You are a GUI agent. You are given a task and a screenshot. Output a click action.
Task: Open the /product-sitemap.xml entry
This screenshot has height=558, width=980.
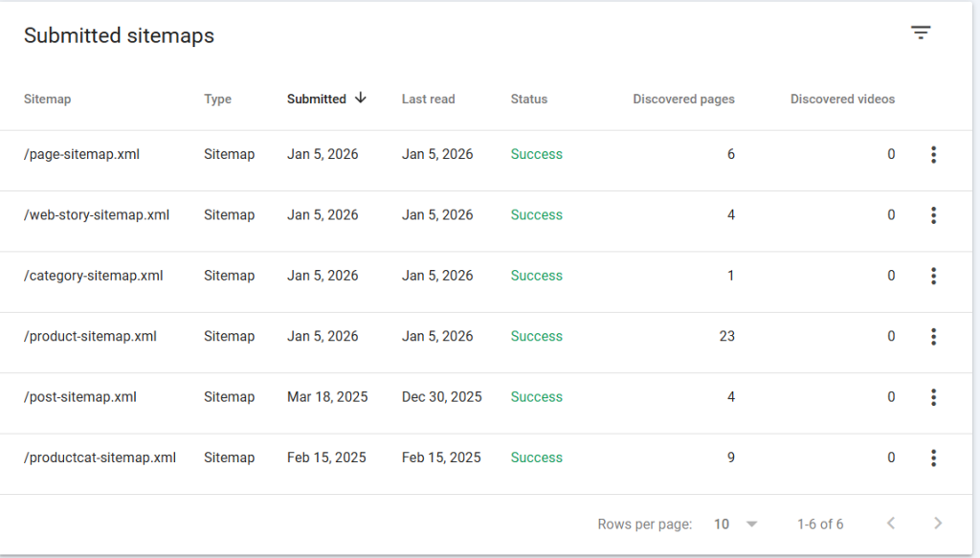pos(90,336)
